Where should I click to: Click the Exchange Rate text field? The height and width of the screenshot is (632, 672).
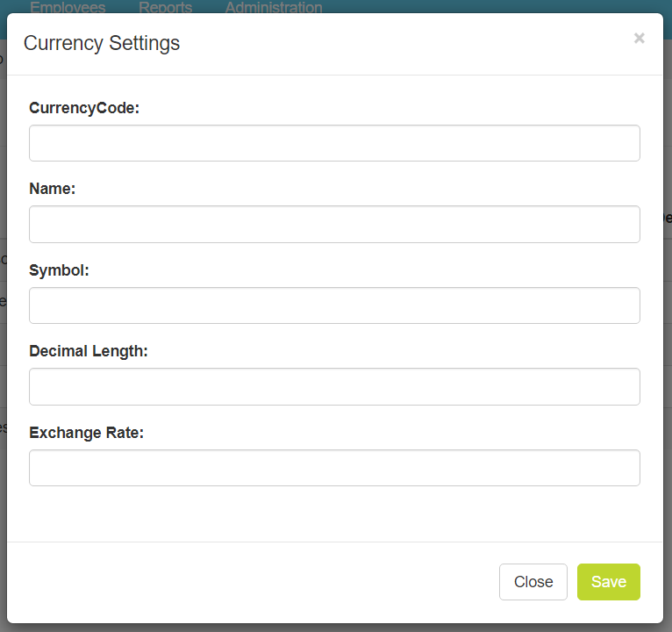[334, 468]
